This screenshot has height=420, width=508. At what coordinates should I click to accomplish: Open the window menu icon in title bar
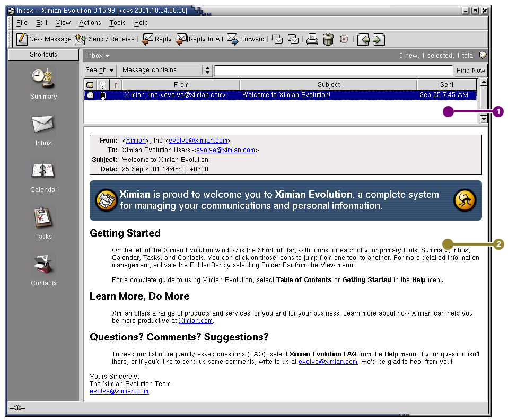[x=11, y=11]
